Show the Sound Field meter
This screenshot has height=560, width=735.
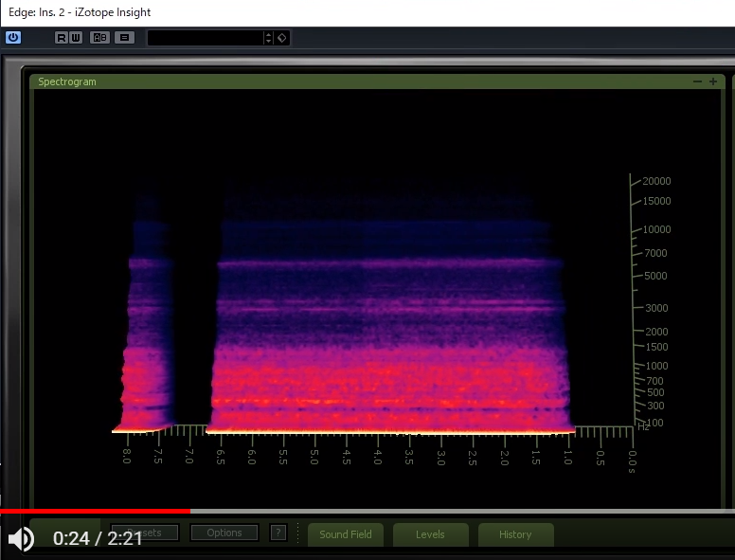(x=346, y=534)
